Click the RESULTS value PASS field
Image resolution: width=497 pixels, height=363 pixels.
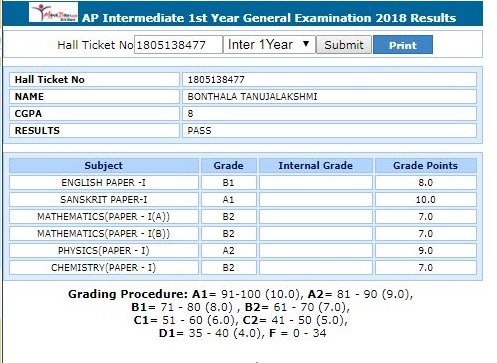[x=329, y=131]
